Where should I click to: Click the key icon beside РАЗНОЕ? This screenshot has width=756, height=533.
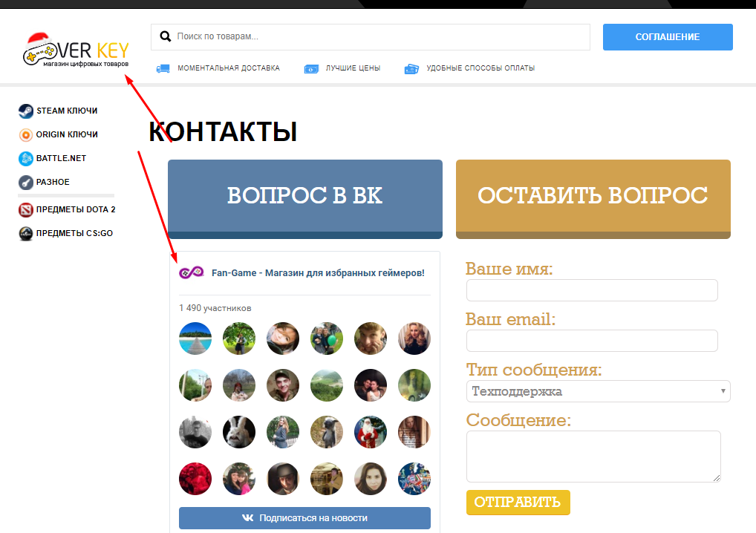tap(26, 182)
